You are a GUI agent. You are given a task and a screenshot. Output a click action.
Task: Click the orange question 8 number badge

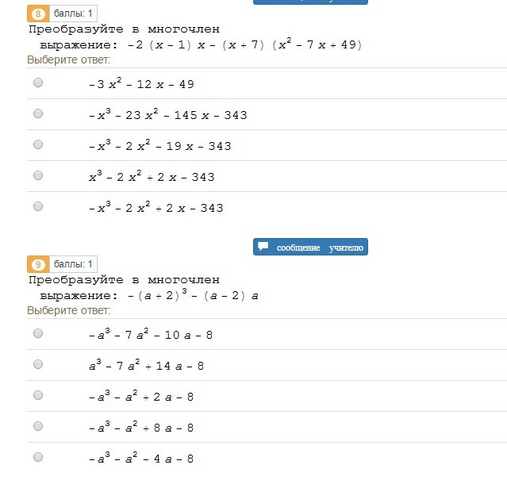pyautogui.click(x=38, y=14)
